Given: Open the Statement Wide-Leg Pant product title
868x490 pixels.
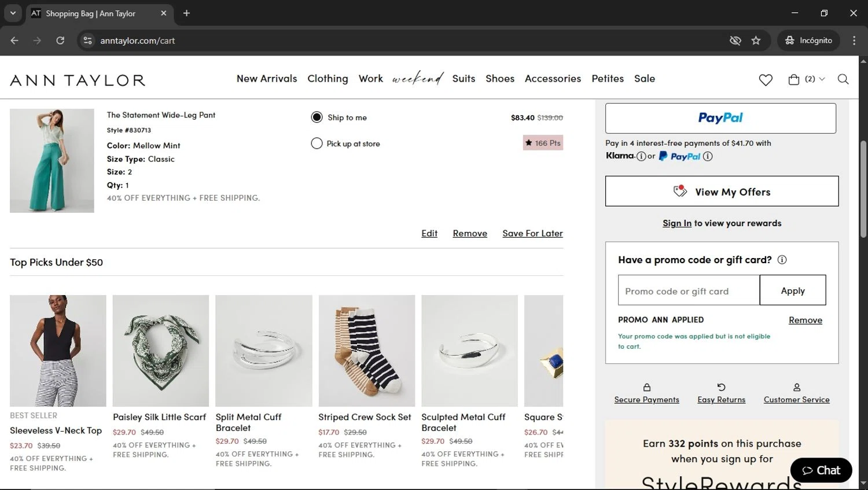Looking at the screenshot, I should (x=161, y=115).
